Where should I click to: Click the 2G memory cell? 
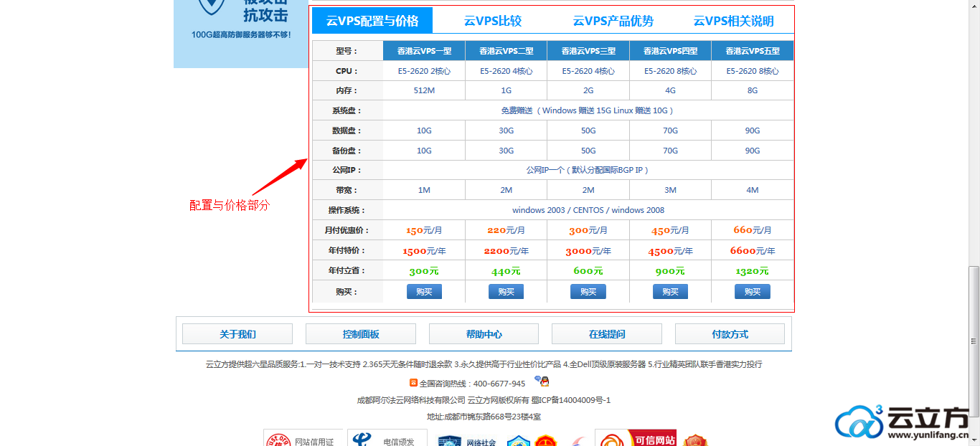click(588, 91)
